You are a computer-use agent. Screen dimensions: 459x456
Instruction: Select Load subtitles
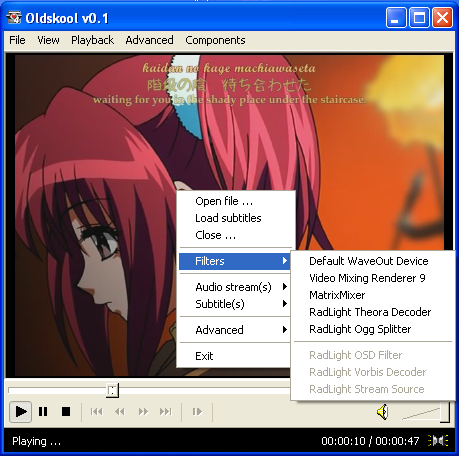click(235, 218)
